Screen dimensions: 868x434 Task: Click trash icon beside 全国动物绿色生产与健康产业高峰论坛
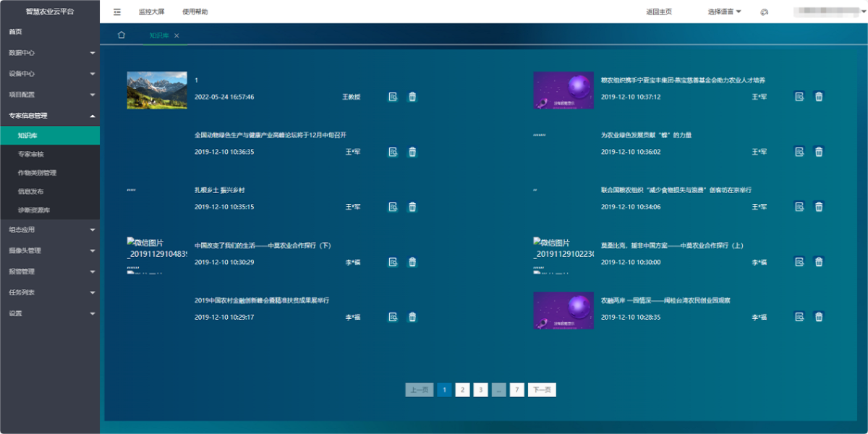click(x=412, y=152)
